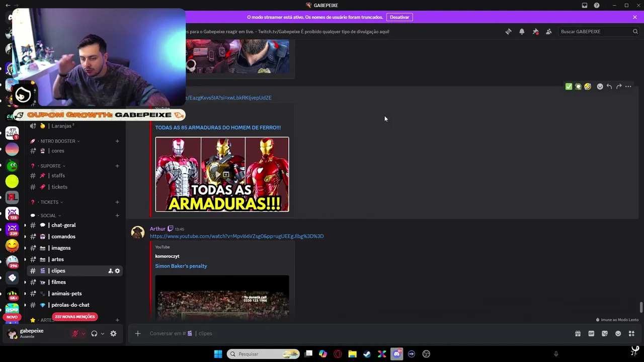Expand threads arrow beside filmes
This screenshot has width=644, height=362.
click(x=25, y=283)
